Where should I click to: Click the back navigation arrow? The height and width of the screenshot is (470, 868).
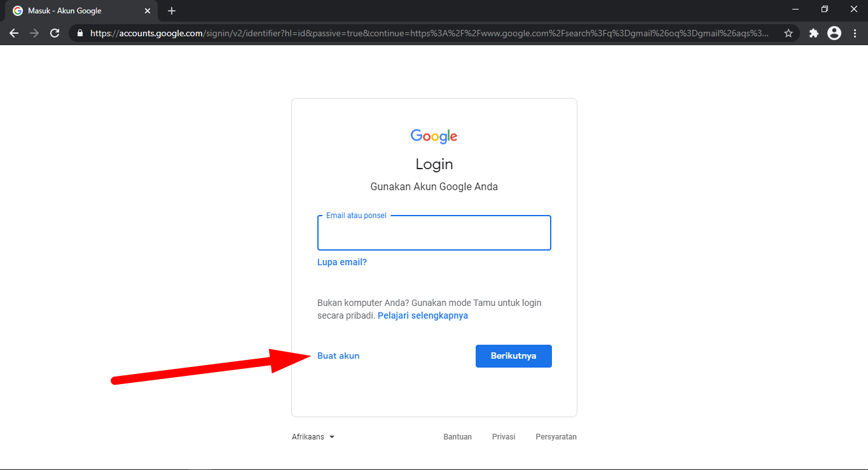pyautogui.click(x=14, y=33)
